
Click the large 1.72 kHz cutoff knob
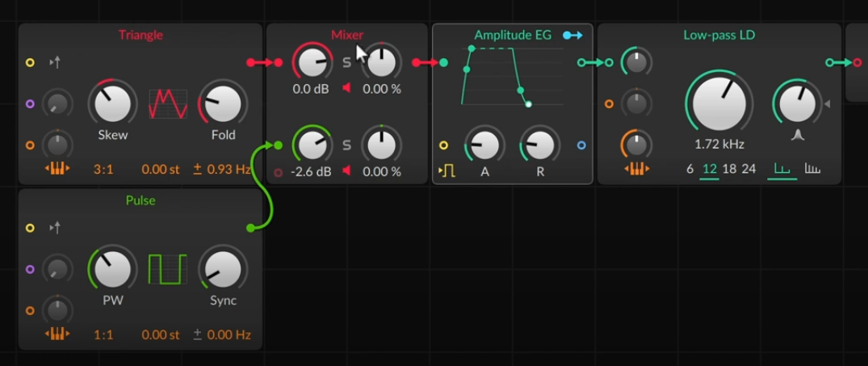point(719,103)
